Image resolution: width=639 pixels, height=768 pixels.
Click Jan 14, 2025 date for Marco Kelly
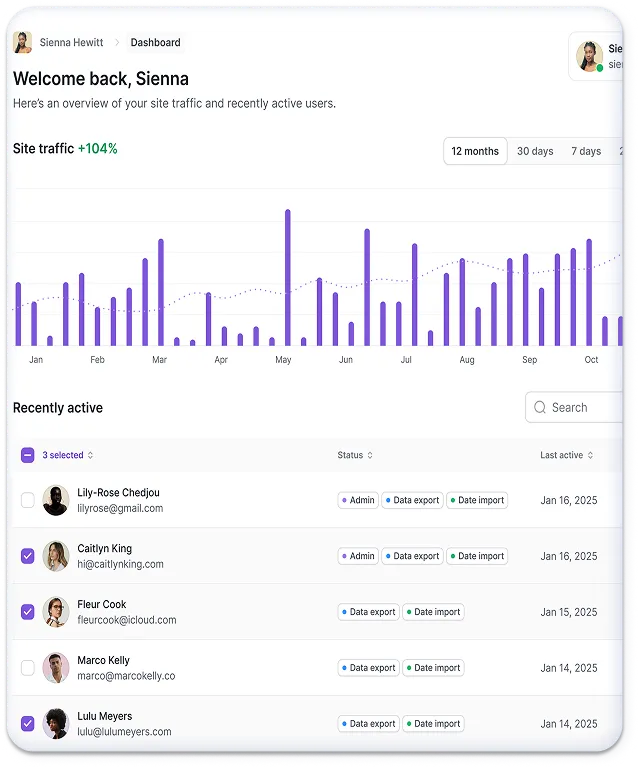568,668
